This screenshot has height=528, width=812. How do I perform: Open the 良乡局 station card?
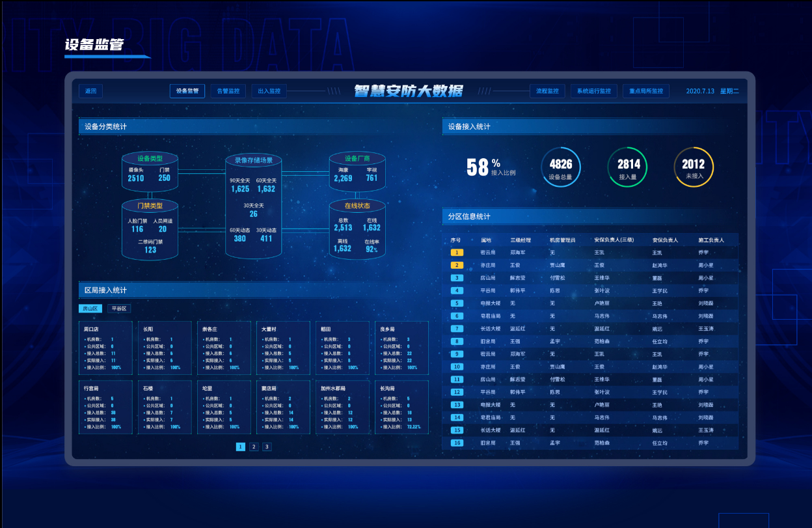tap(402, 348)
